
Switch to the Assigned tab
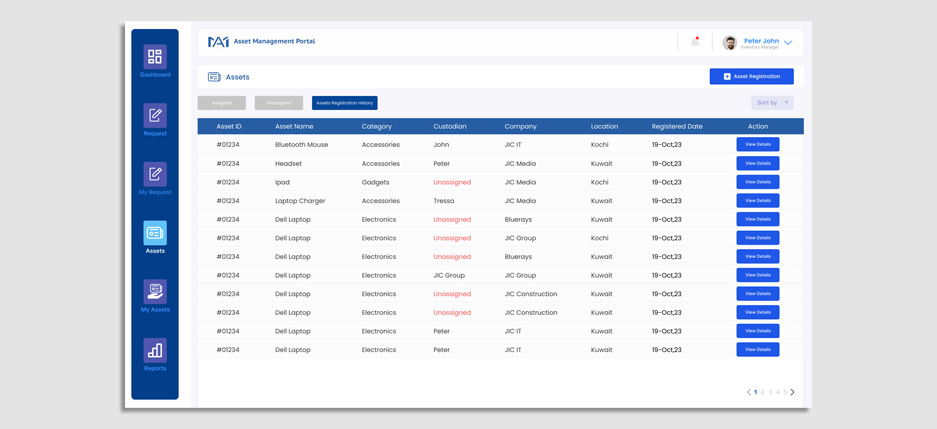click(x=222, y=103)
